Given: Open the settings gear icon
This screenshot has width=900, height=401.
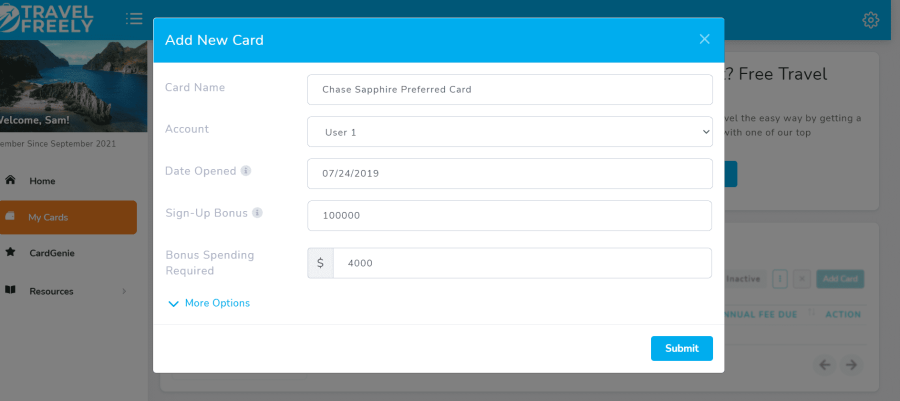Looking at the screenshot, I should [x=871, y=20].
